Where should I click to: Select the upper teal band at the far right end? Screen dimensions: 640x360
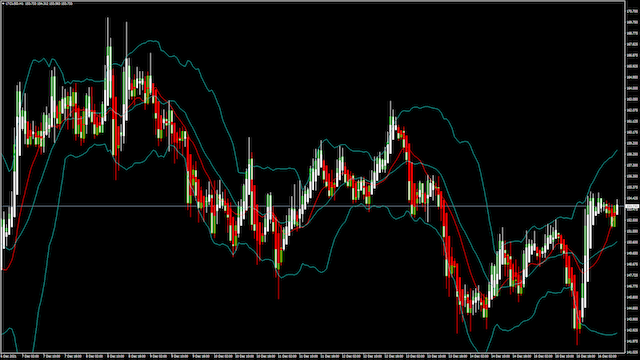[x=615, y=152]
